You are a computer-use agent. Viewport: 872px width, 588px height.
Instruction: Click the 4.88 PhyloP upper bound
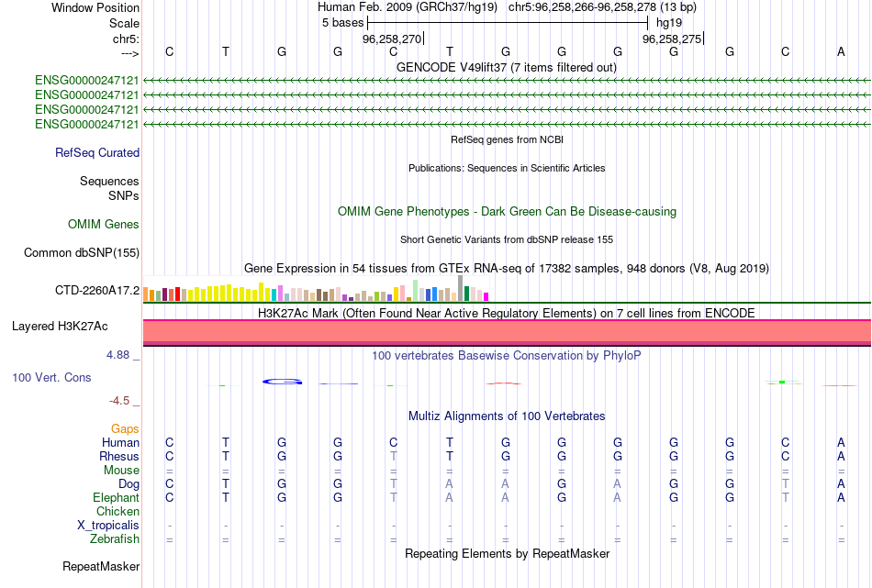(117, 355)
